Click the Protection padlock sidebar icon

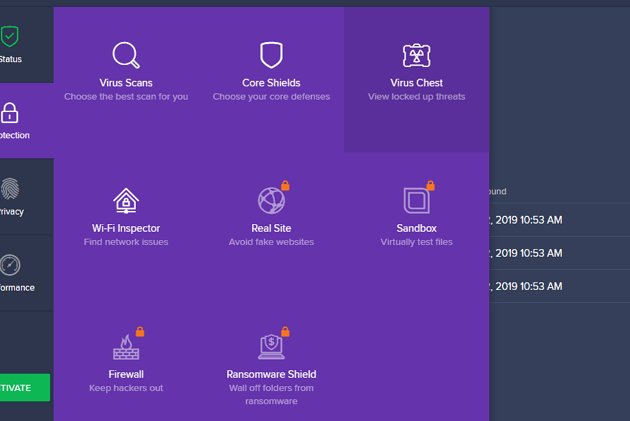click(x=9, y=112)
